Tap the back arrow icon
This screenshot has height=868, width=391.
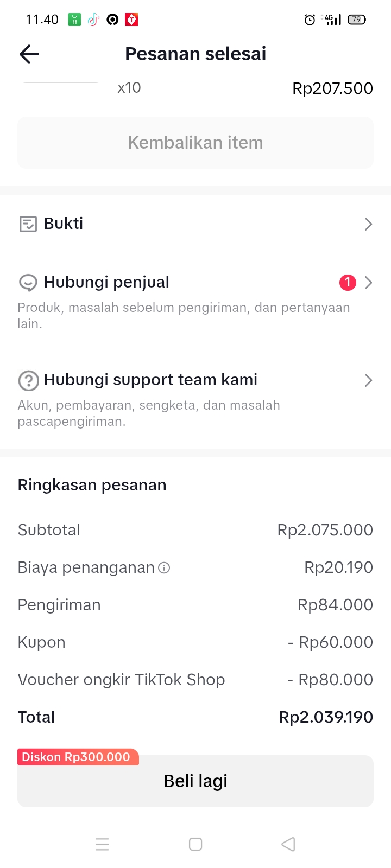(x=29, y=54)
